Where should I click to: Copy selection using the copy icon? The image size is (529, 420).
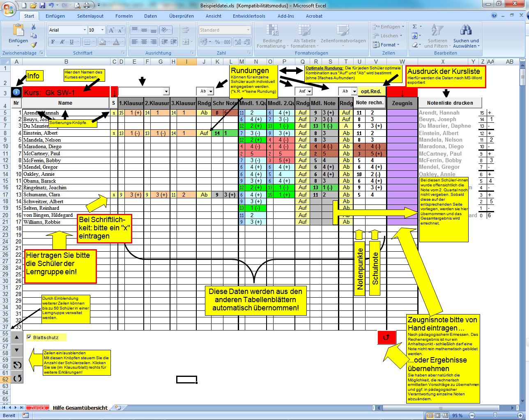coord(34,36)
